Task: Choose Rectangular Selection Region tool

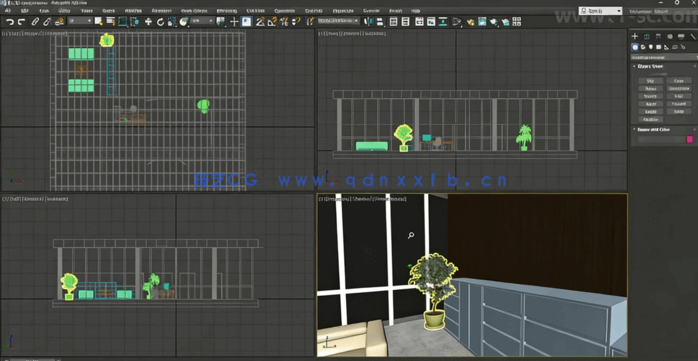Action: [122, 21]
